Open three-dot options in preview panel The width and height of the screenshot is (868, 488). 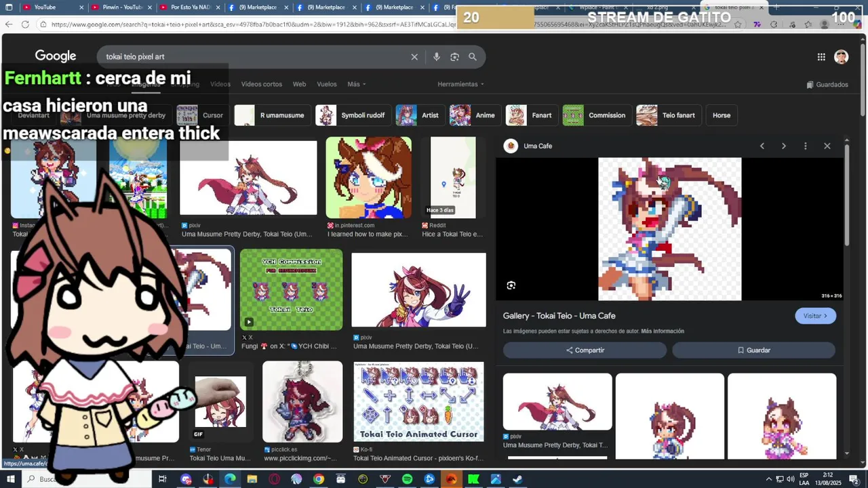[x=806, y=146]
